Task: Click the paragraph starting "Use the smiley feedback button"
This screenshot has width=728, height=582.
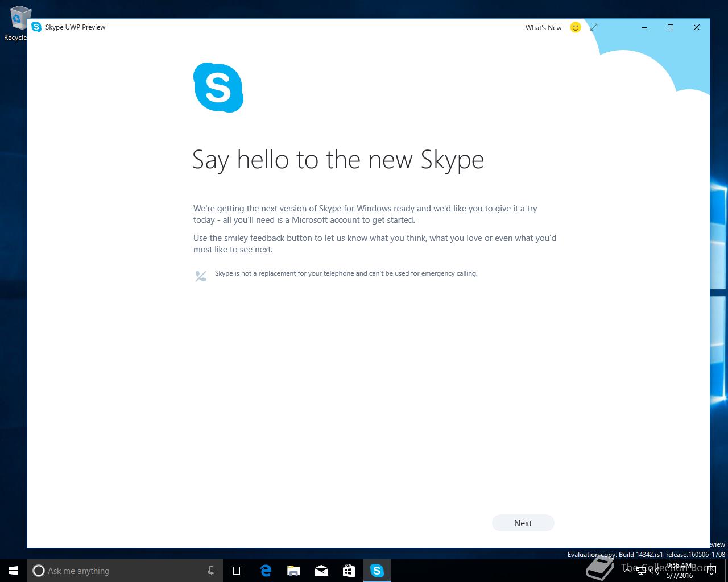Action: click(x=375, y=244)
